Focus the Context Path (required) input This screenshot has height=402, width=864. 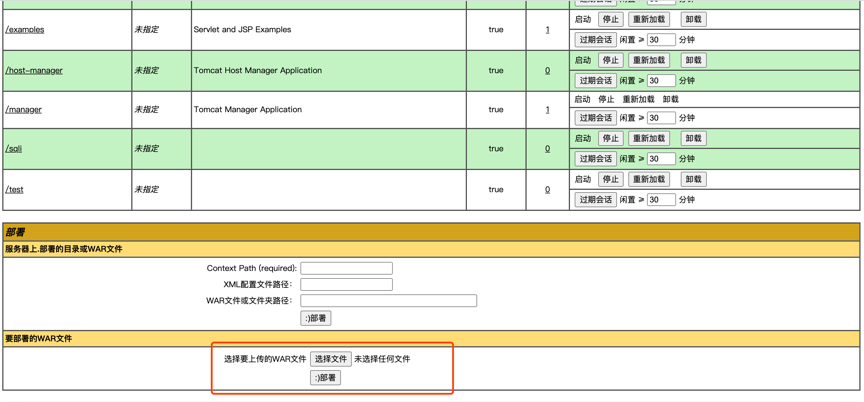click(x=346, y=268)
